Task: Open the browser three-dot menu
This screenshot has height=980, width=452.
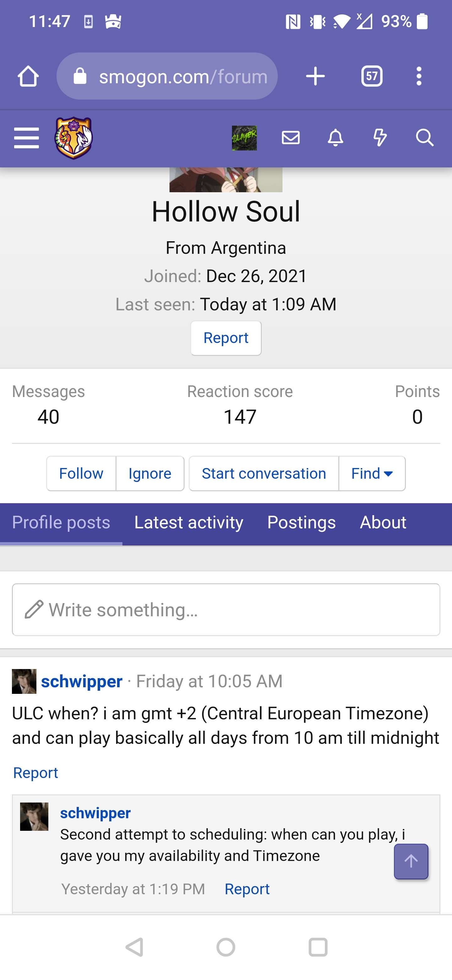Action: tap(418, 76)
